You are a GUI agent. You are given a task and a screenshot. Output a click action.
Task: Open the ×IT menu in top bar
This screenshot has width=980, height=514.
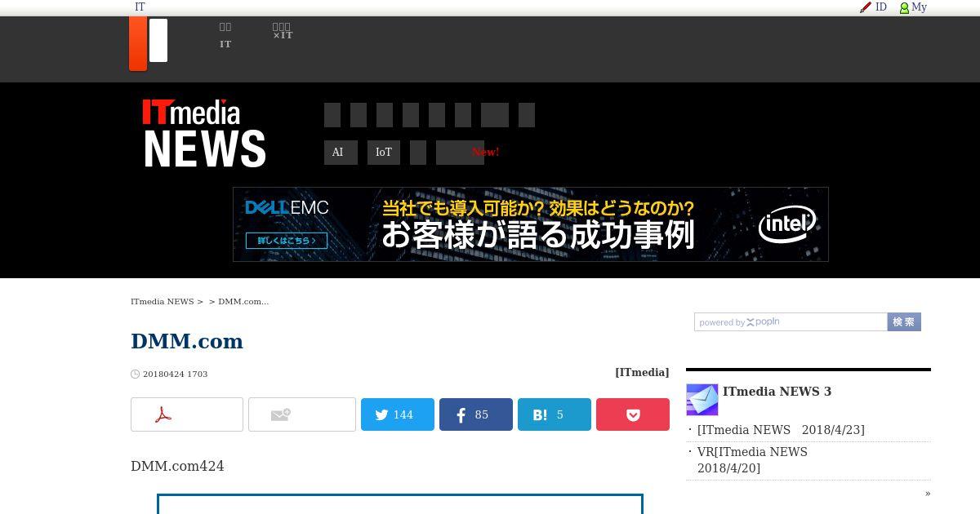click(283, 31)
